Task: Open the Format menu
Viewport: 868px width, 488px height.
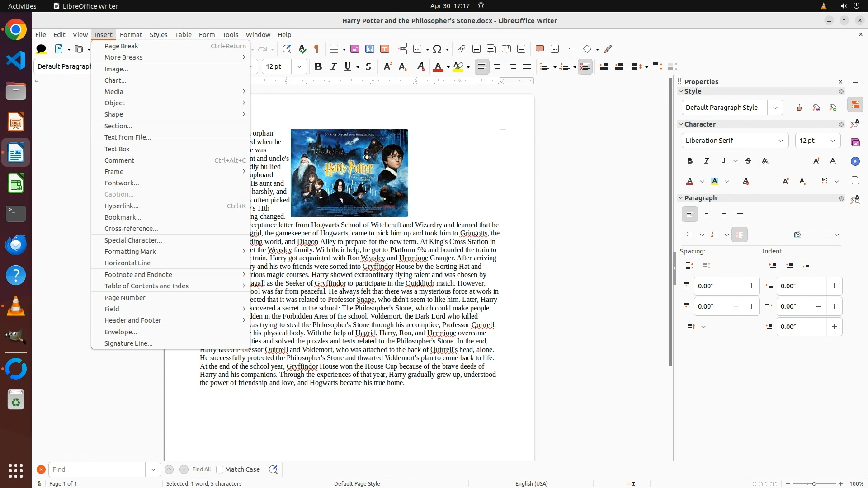Action: (131, 35)
